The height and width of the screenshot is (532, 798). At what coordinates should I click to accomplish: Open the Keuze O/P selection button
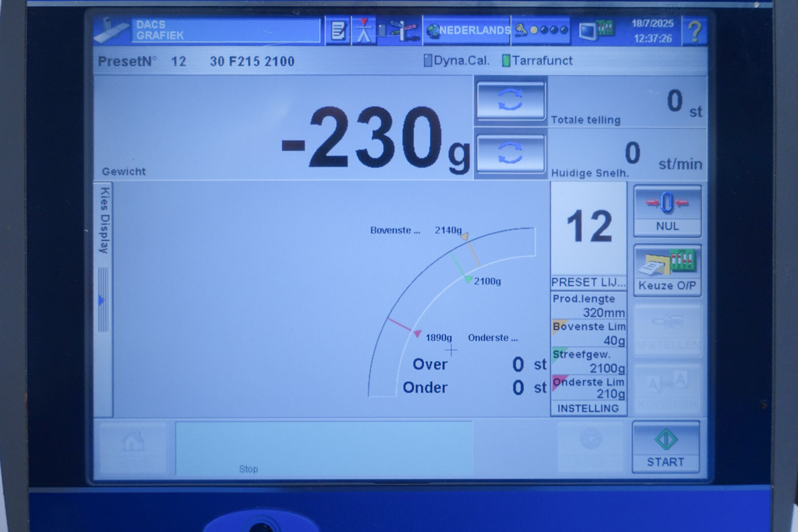click(667, 270)
